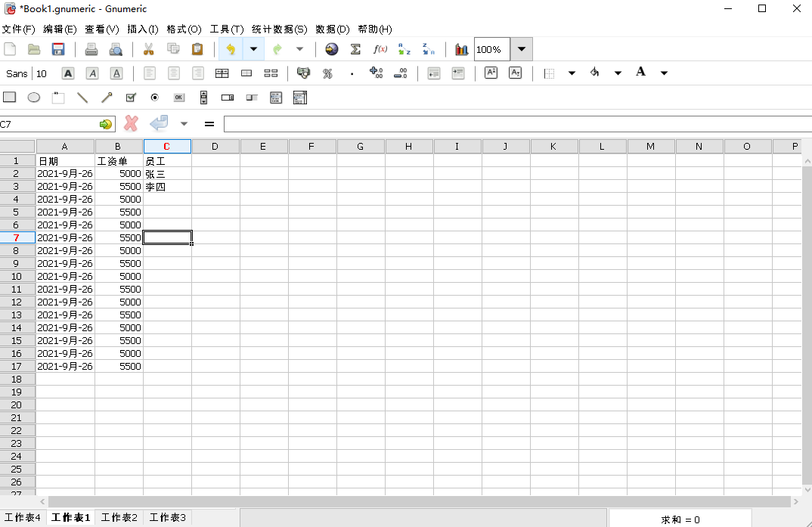Image resolution: width=812 pixels, height=527 pixels.
Task: Cut selection with scissors icon
Action: coord(149,49)
